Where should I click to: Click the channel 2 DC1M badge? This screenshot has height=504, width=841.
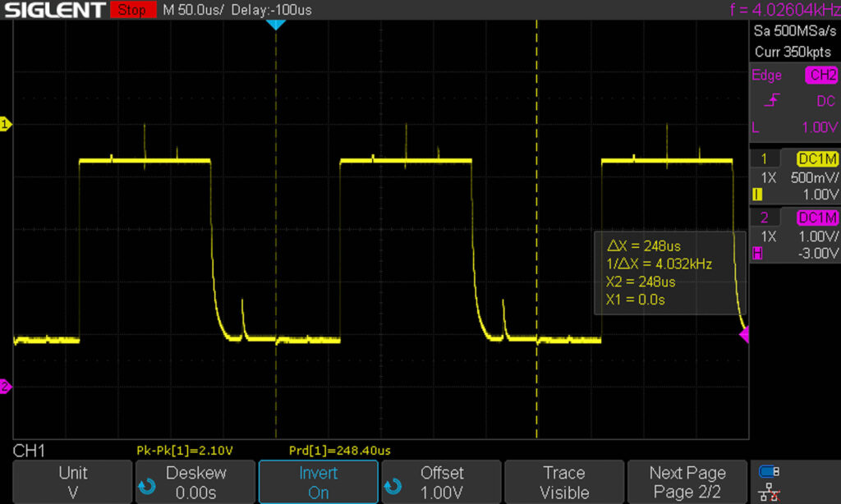[x=817, y=218]
